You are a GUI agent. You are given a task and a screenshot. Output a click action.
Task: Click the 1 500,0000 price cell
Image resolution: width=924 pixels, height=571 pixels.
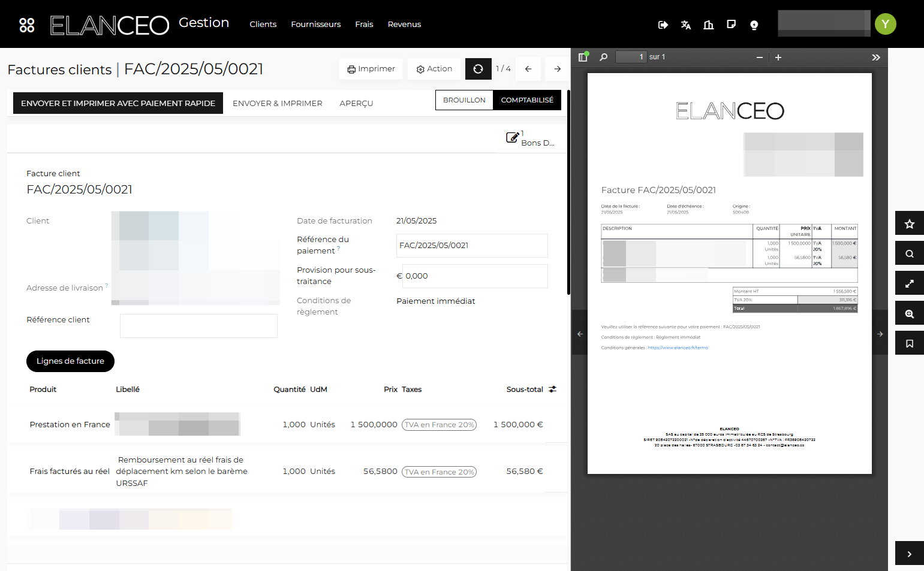coord(374,425)
